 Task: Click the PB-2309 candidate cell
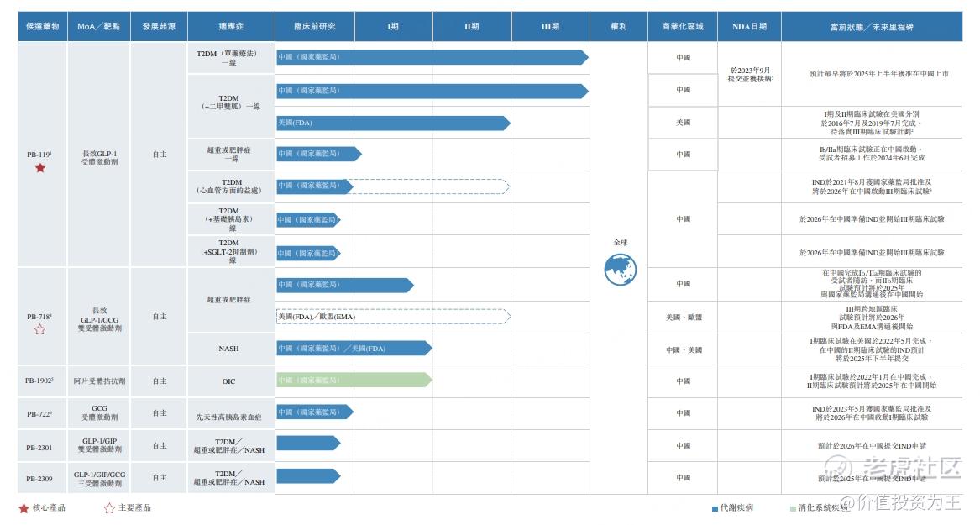[x=41, y=478]
